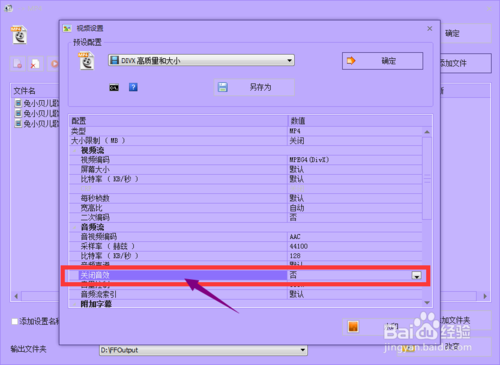The height and width of the screenshot is (365, 500).
Task: Click the 另存为 save-as button
Action: click(254, 87)
